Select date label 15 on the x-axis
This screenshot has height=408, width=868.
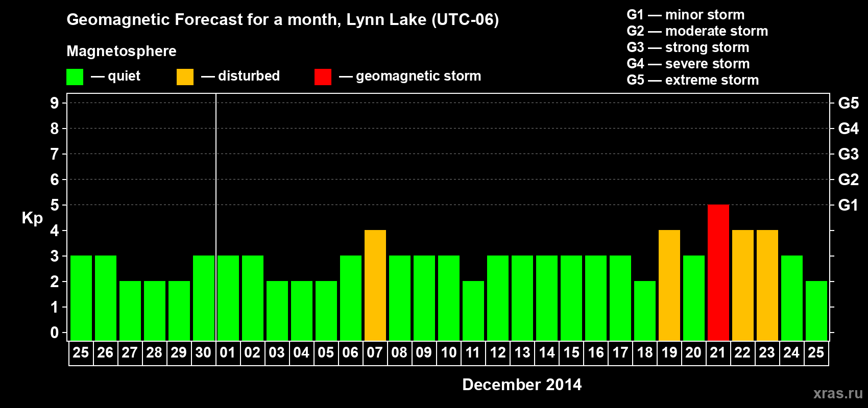point(571,353)
